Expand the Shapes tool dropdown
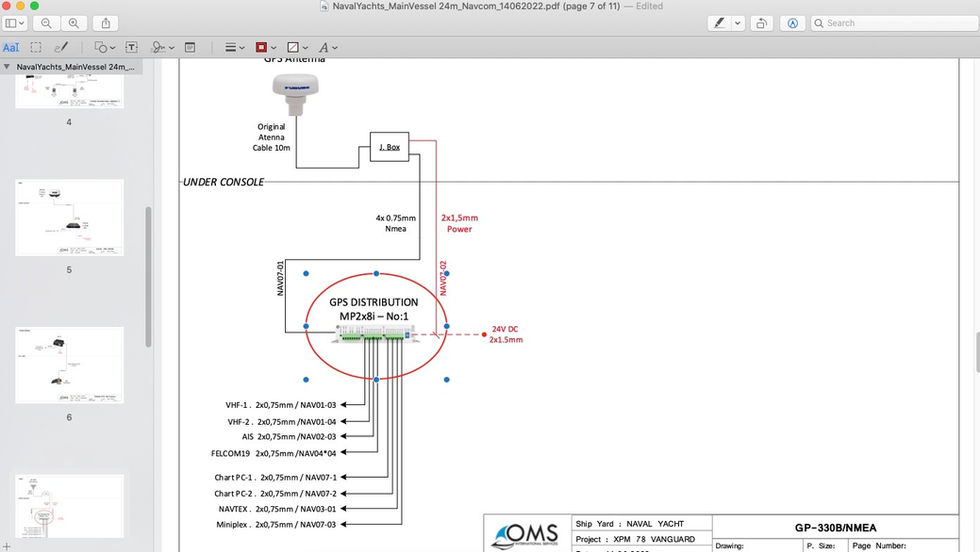Screen dimensions: 980x552 click(x=104, y=48)
